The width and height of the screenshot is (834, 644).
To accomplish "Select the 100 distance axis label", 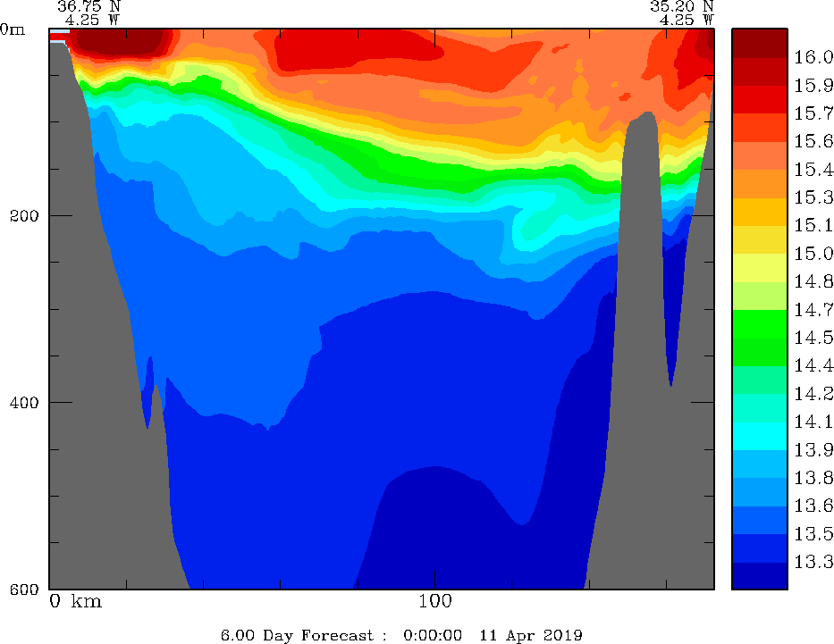I will pos(434,601).
